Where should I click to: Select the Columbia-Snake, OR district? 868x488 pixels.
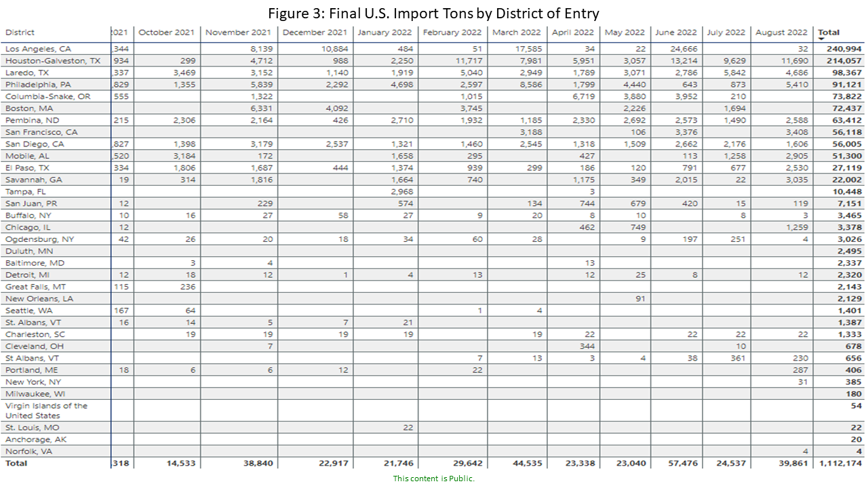tap(47, 96)
